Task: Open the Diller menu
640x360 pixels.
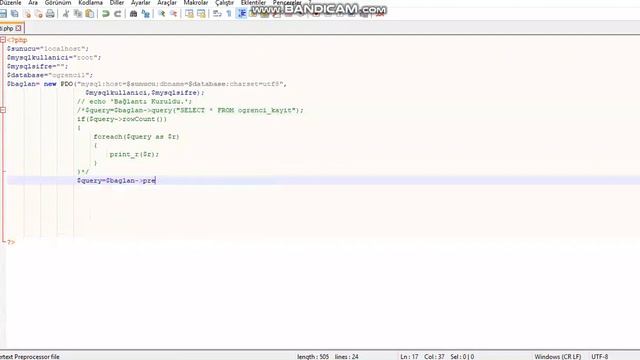Action: 117,3
